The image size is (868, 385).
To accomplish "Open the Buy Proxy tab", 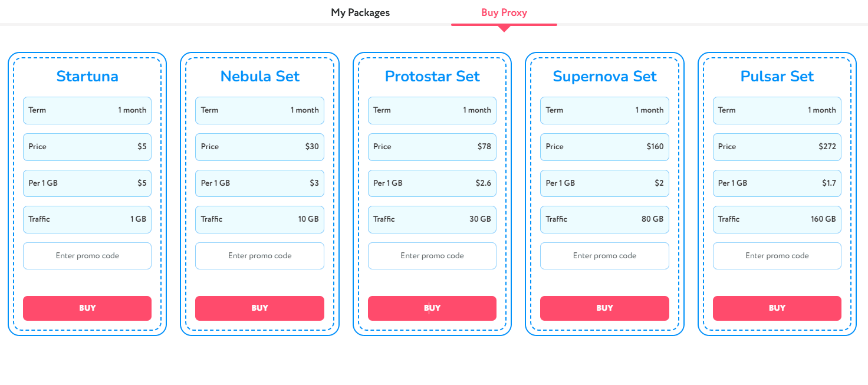I will (504, 12).
